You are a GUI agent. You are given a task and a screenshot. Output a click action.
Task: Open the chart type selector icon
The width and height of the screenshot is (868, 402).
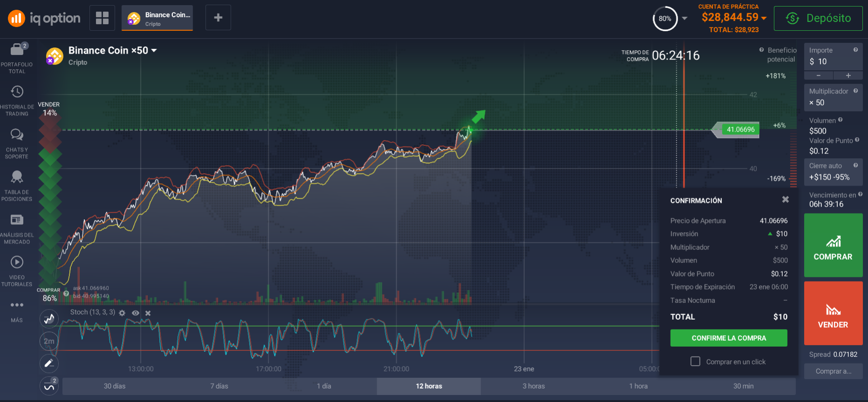49,319
